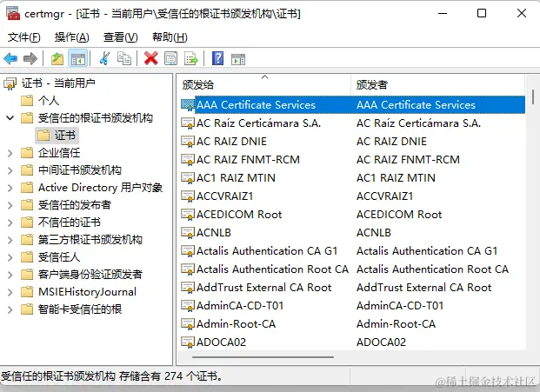Maximize the certmgr window
The height and width of the screenshot is (392, 540).
(x=482, y=13)
